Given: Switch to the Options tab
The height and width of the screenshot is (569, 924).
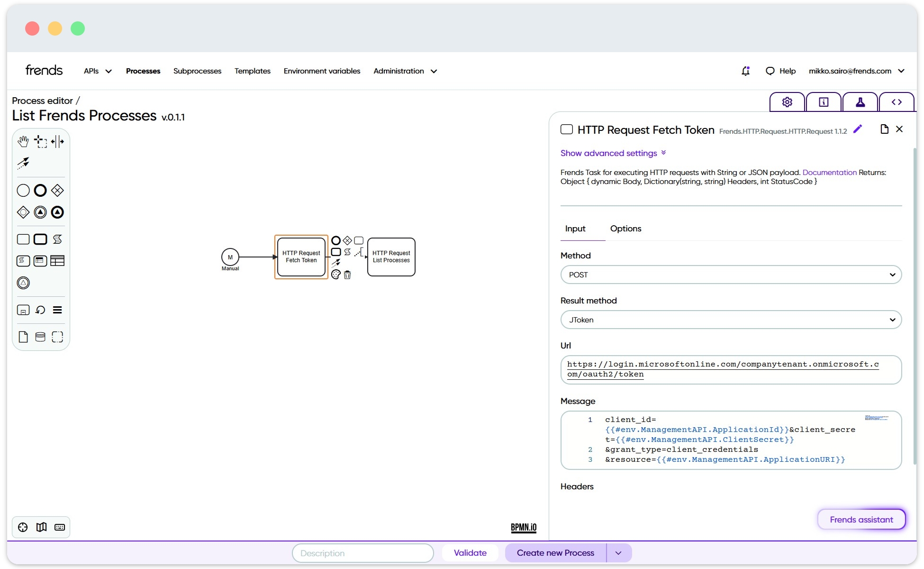Looking at the screenshot, I should 625,229.
